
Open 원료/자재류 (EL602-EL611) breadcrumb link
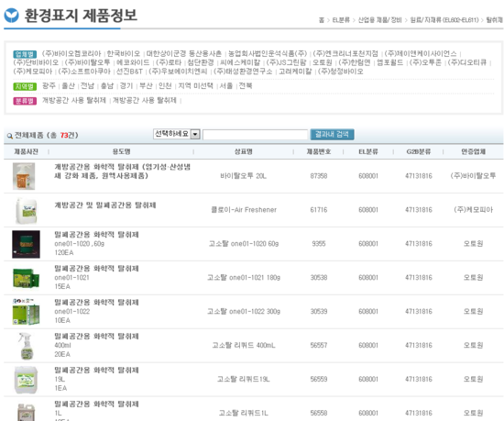[444, 20]
